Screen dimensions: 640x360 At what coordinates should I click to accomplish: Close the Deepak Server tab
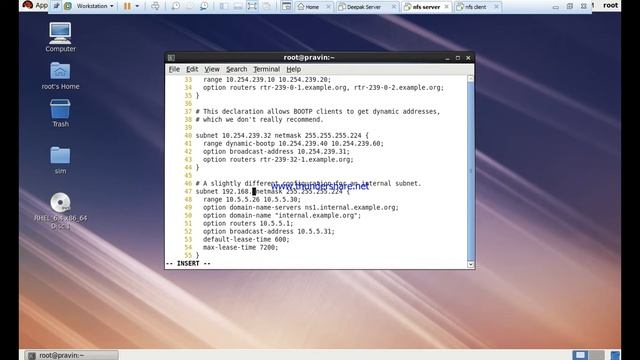click(393, 7)
